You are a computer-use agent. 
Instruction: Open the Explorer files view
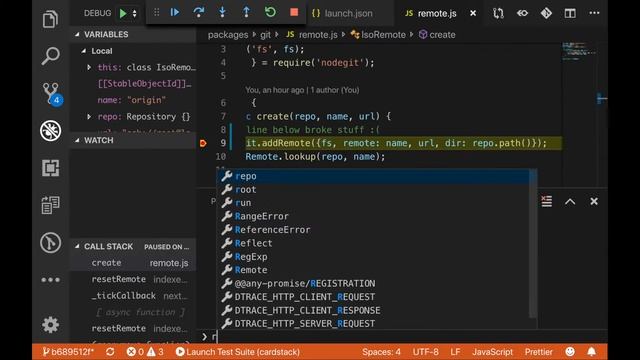pos(50,19)
